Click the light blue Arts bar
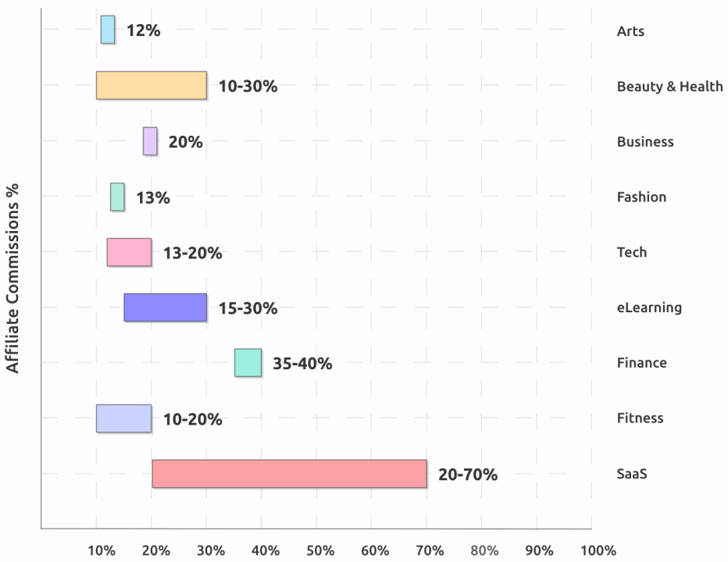728x562 pixels. click(108, 30)
